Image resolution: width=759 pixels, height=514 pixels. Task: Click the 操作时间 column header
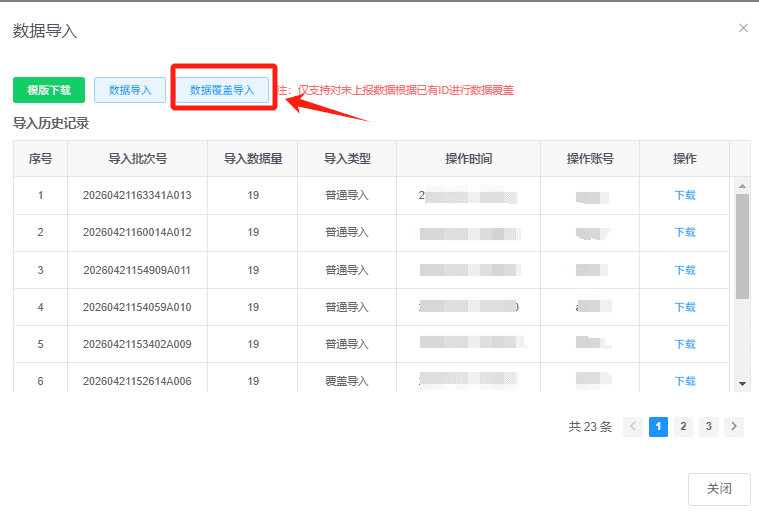(x=469, y=159)
